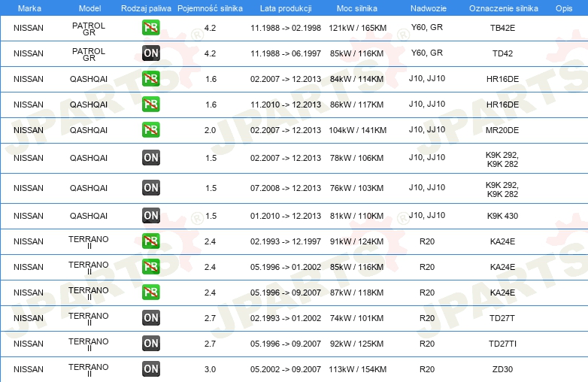Click the petrol icon in the 05.1996 -> 01.2002 row
Viewport: 588px width, 382px height.
tap(150, 266)
